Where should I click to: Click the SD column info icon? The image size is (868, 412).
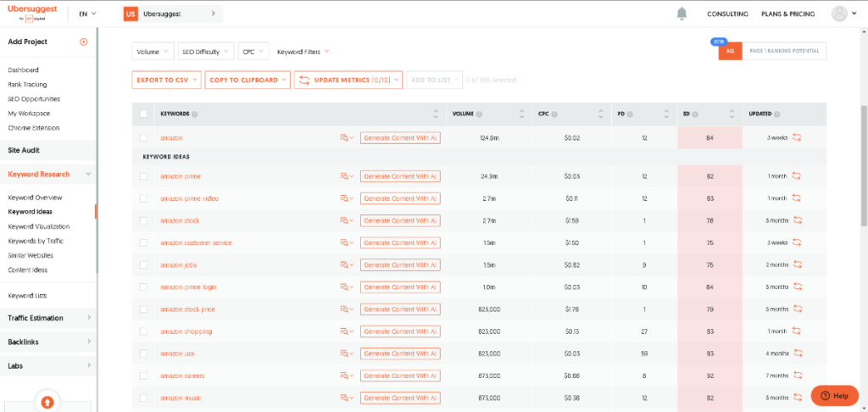click(x=695, y=114)
